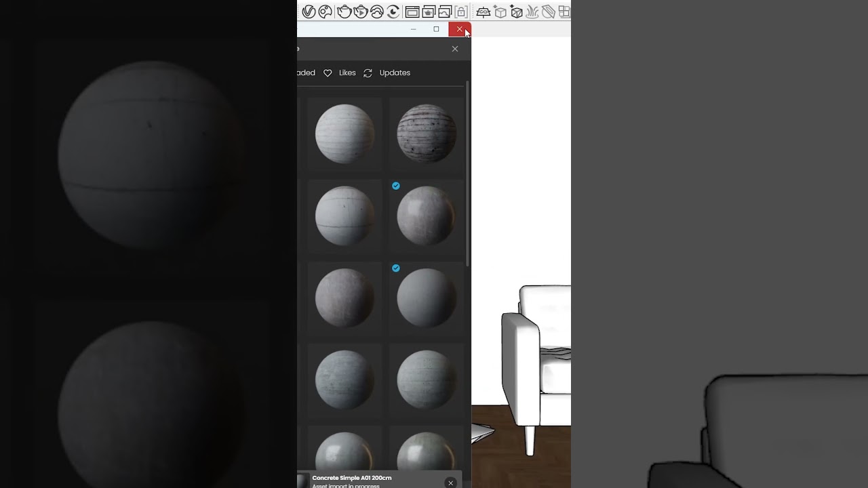Maximize the asset browser window
The height and width of the screenshot is (488, 868).
[436, 29]
